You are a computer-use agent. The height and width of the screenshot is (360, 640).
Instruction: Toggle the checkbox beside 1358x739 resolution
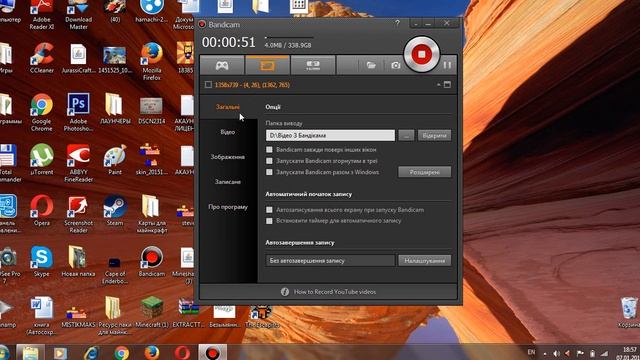point(208,84)
